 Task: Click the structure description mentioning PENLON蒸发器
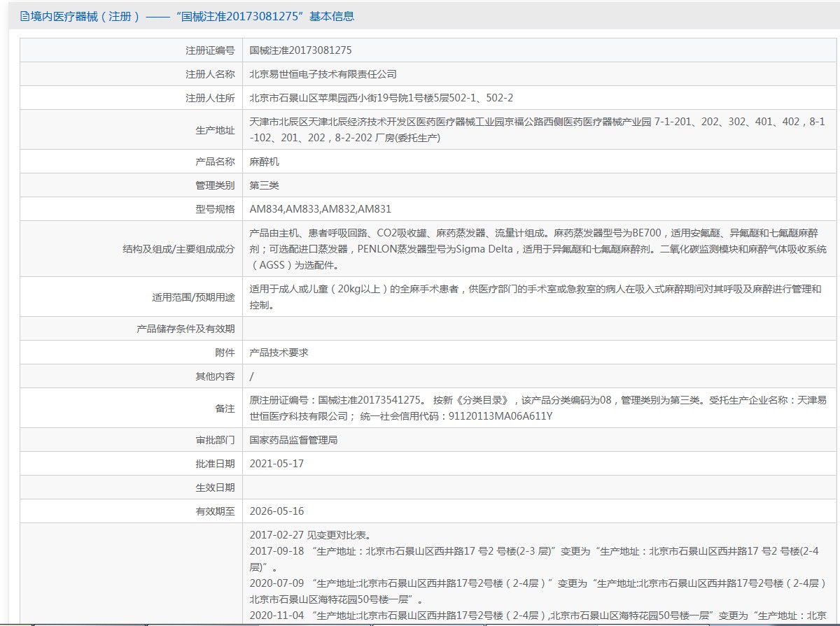click(x=537, y=249)
